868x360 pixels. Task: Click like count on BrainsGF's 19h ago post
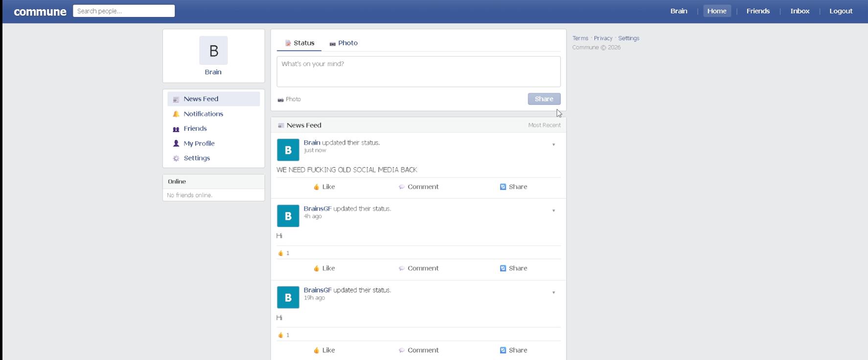pyautogui.click(x=284, y=335)
